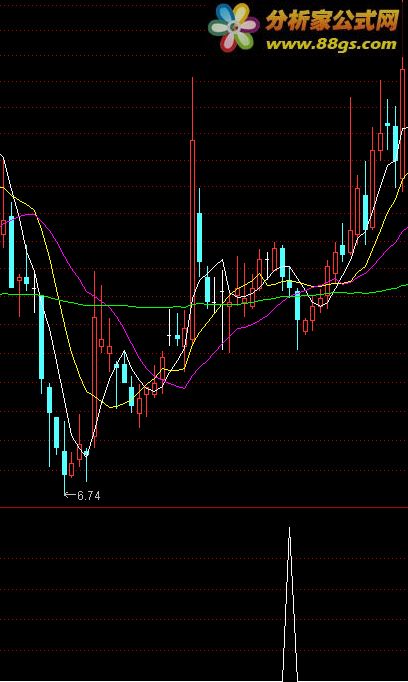Select the green long-term moving average line
The height and width of the screenshot is (682, 408).
(x=130, y=306)
